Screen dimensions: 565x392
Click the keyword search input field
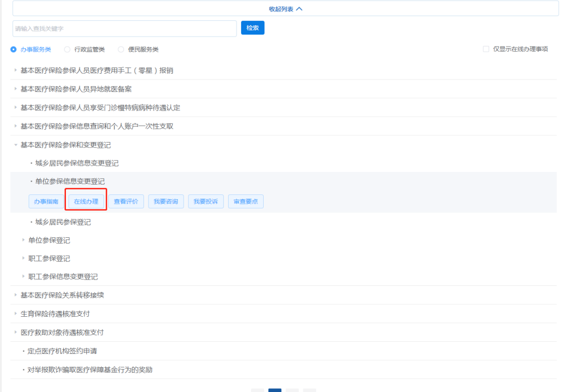[125, 28]
